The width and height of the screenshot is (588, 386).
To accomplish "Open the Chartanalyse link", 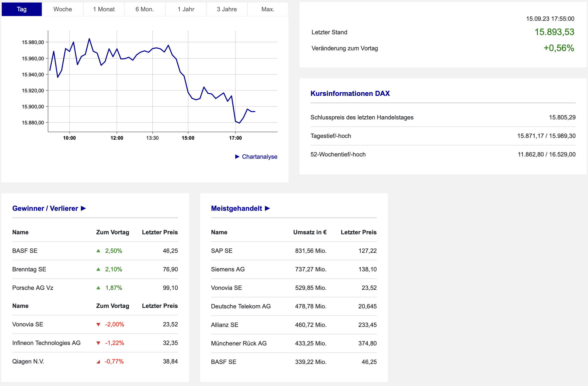I will [259, 157].
